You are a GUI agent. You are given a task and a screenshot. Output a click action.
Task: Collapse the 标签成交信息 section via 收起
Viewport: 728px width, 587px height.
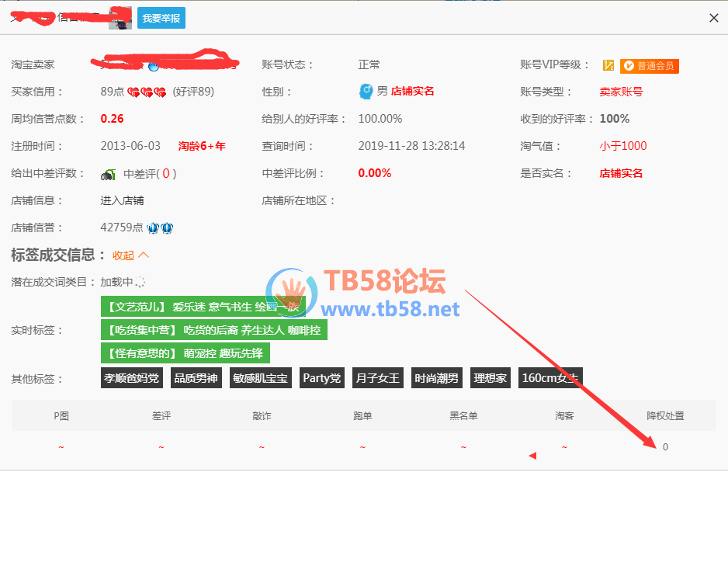[x=130, y=255]
